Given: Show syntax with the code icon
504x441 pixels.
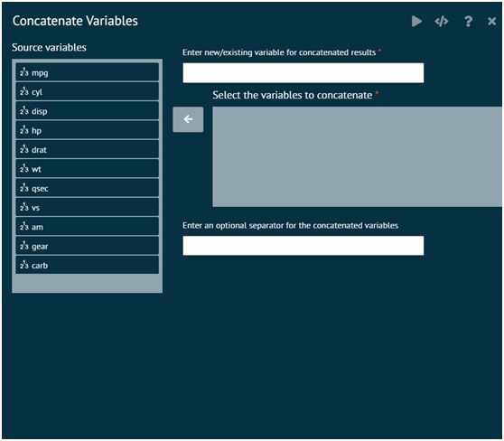Looking at the screenshot, I should (442, 22).
